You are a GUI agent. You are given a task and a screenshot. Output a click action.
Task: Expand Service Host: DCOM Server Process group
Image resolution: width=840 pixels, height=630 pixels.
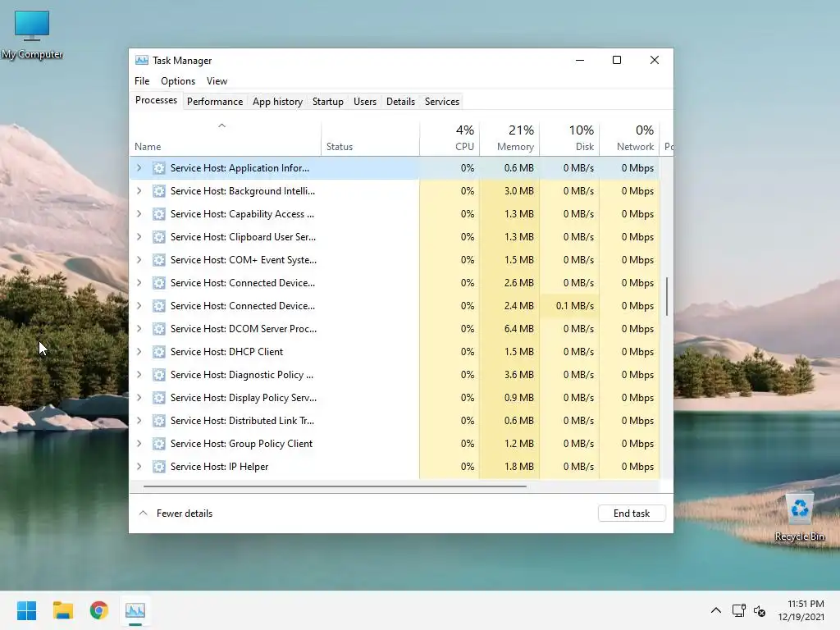click(x=139, y=329)
